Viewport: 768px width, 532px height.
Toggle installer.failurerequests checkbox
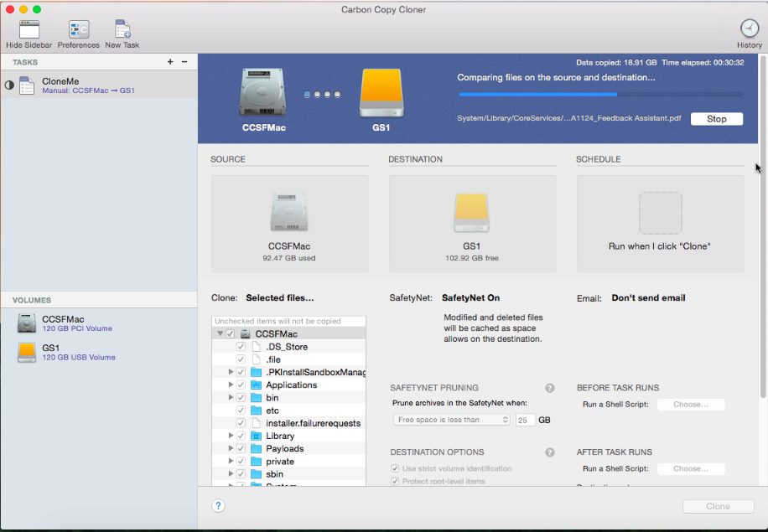pyautogui.click(x=241, y=423)
